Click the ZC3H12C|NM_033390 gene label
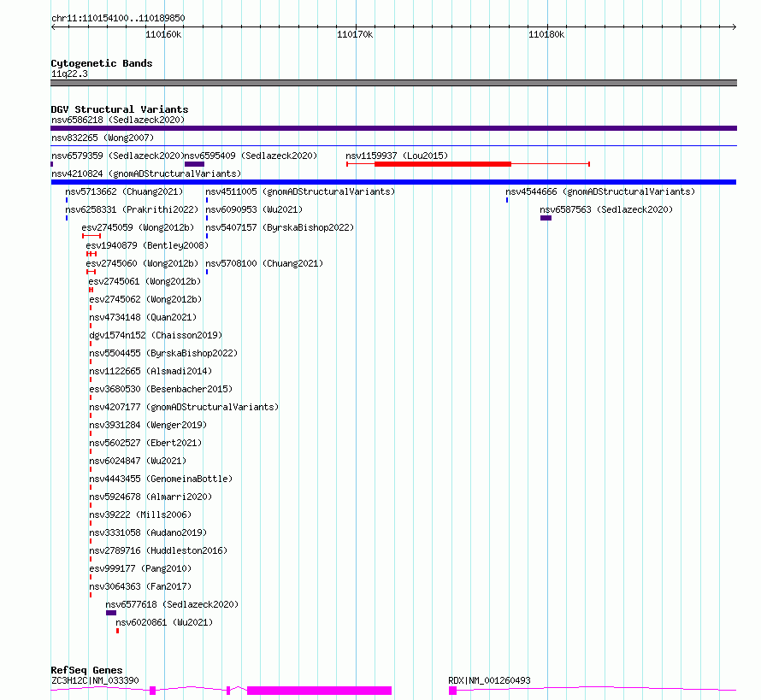The image size is (761, 700). pyautogui.click(x=95, y=680)
